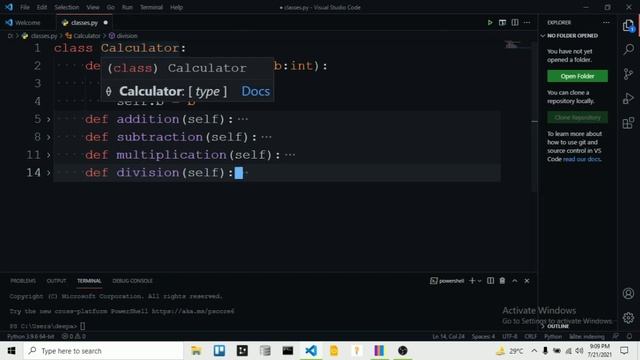Open Accounts menu in activity bar
Viewport: 640px width, 360px height.
[x=629, y=293]
